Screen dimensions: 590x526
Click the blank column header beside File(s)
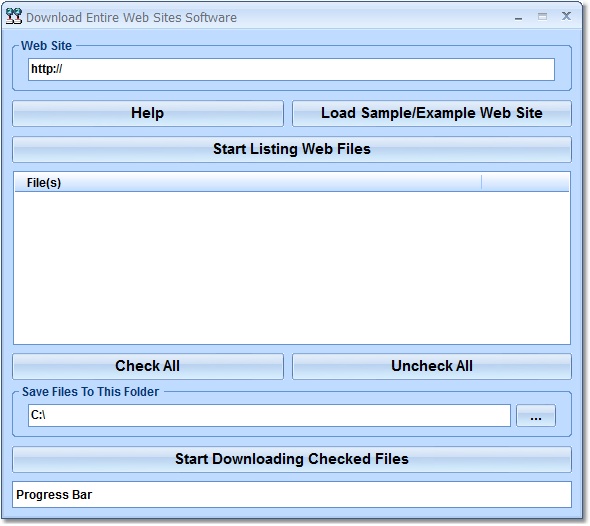pos(525,182)
